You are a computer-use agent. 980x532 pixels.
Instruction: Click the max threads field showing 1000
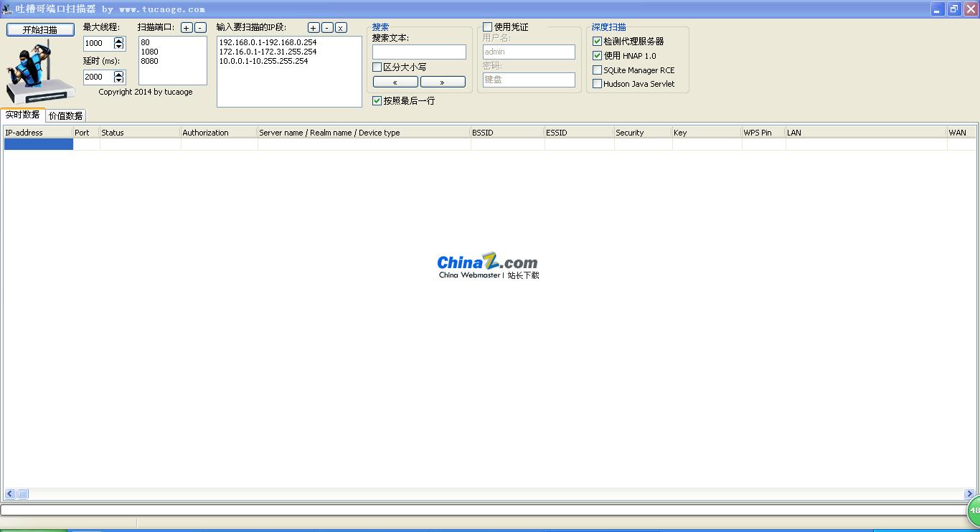point(98,43)
